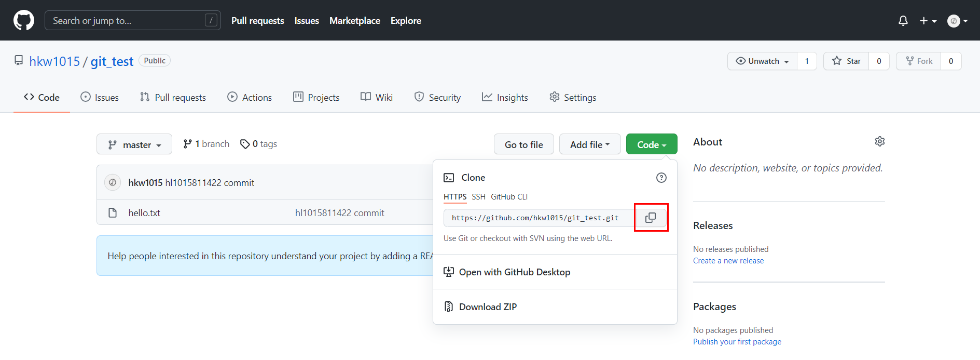The image size is (980, 360).
Task: Open the notifications bell
Action: tap(903, 21)
